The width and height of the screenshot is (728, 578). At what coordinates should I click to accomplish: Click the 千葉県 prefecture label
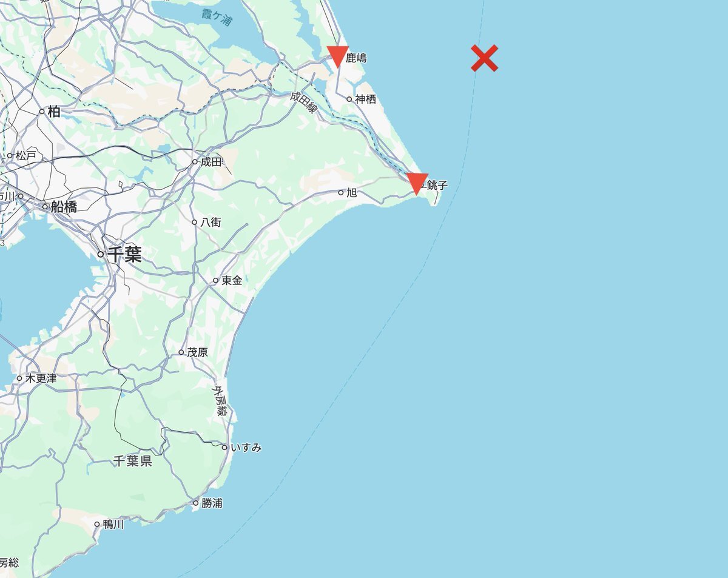click(x=132, y=462)
